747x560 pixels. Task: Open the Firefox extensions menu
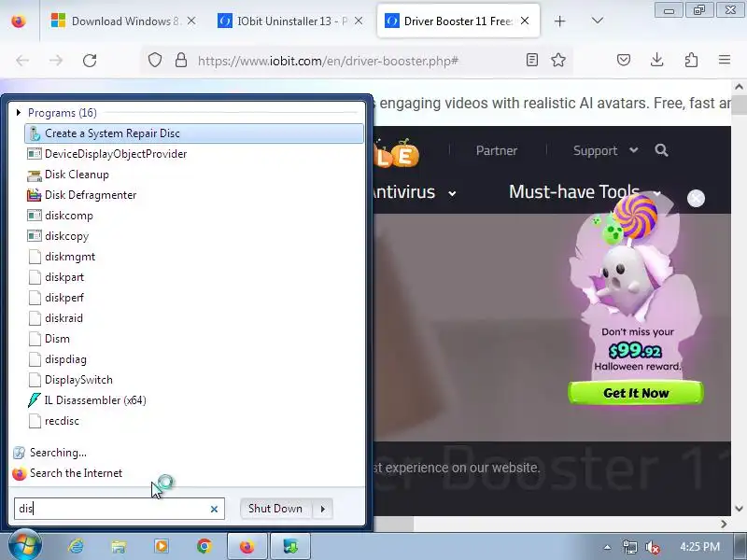click(691, 60)
